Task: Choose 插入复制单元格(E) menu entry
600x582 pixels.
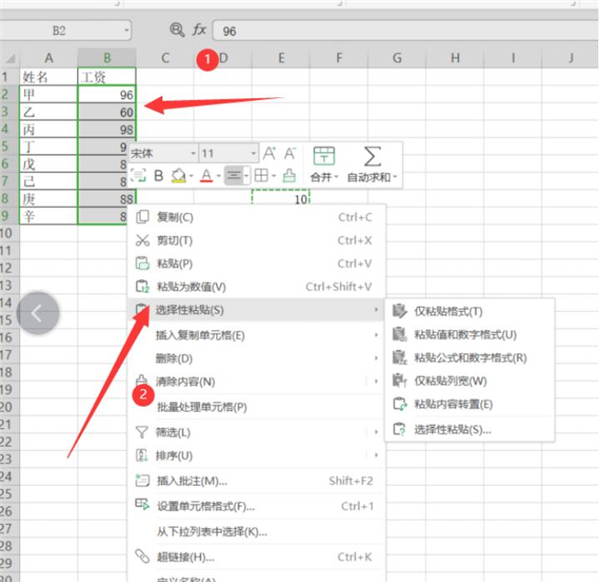Action: 256,335
